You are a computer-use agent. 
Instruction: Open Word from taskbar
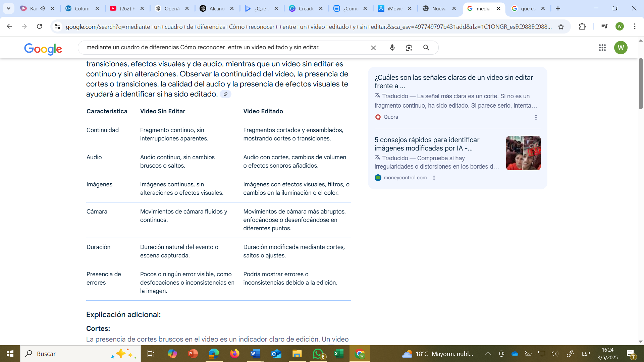[x=256, y=354]
